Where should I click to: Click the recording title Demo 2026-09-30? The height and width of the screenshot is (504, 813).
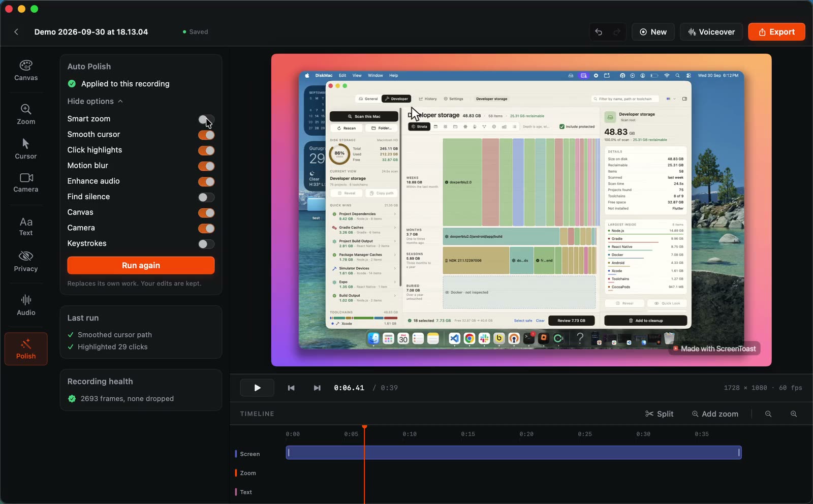coord(91,31)
